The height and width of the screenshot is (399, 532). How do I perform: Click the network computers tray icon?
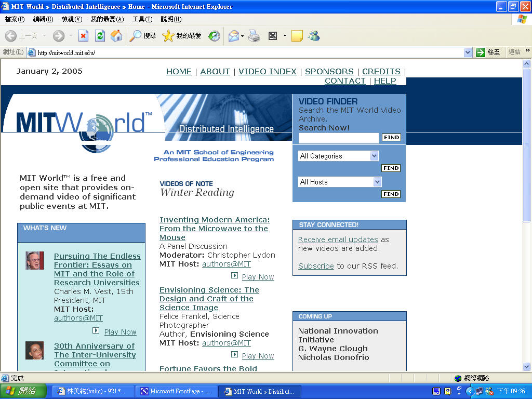point(479,391)
